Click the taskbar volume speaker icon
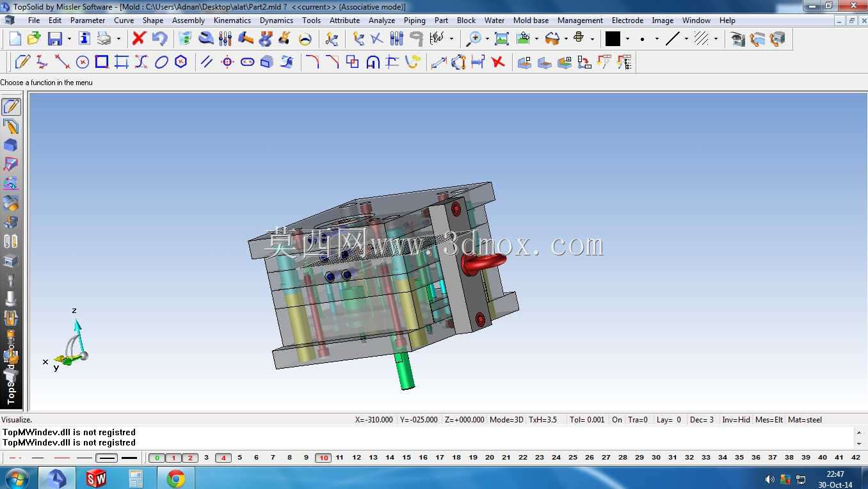 coord(769,479)
